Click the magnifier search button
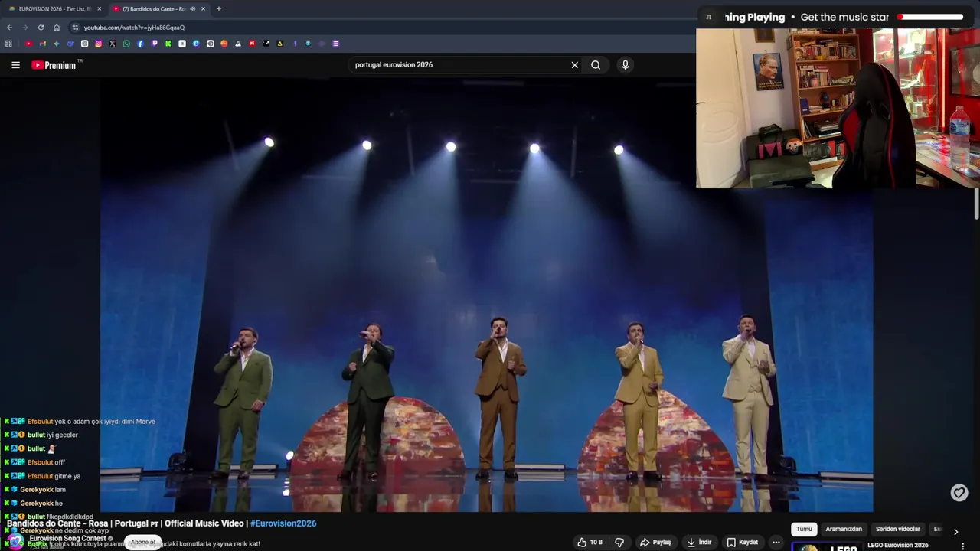Viewport: 980px width, 551px height. (596, 65)
